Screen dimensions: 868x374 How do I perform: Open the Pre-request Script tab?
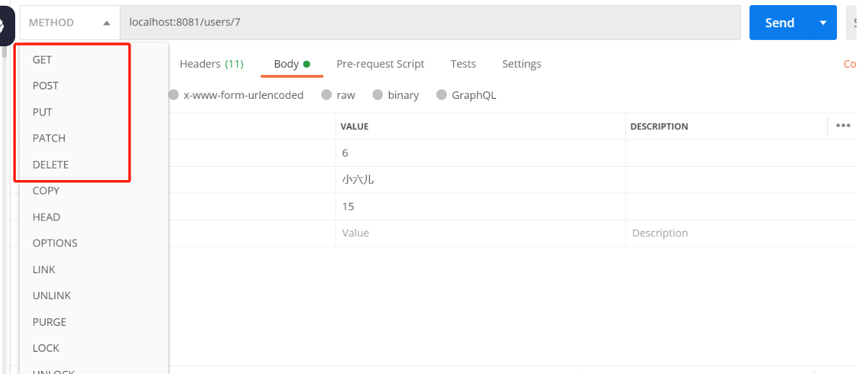pyautogui.click(x=380, y=64)
